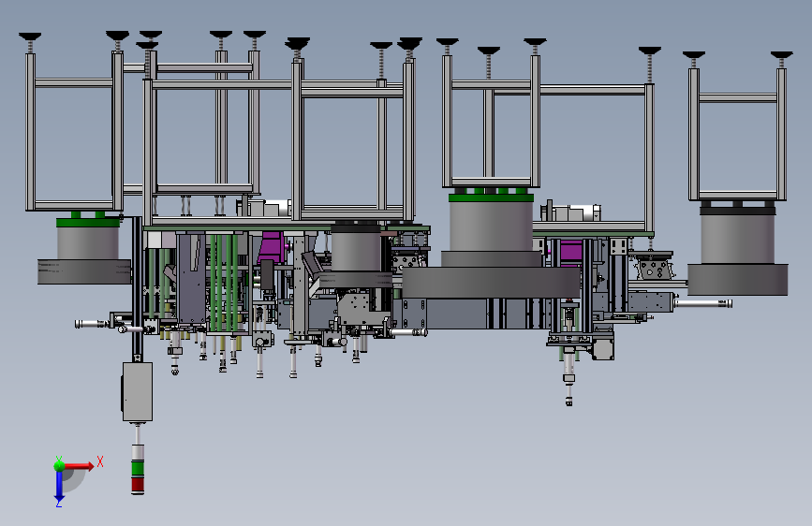This screenshot has width=812, height=526.
Task: Select the long horizontal cylinder rod by the black-capped bowl
Action: click(x=702, y=303)
